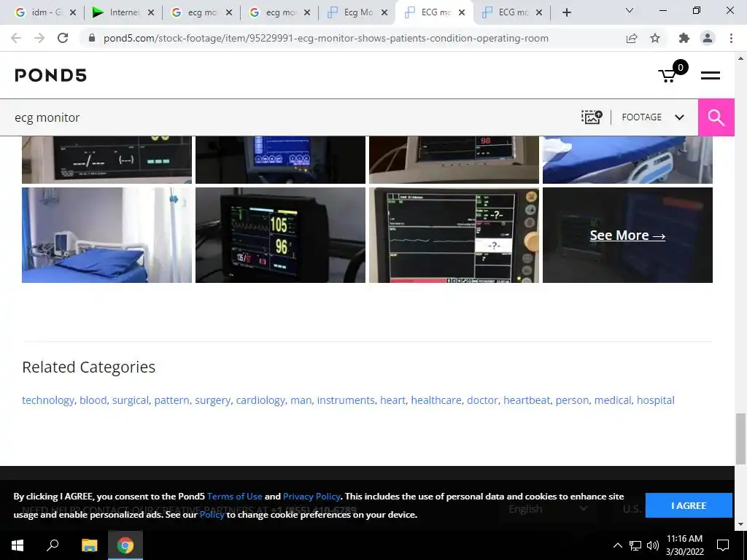Open the network status tray icon
The image size is (747, 560).
635,545
